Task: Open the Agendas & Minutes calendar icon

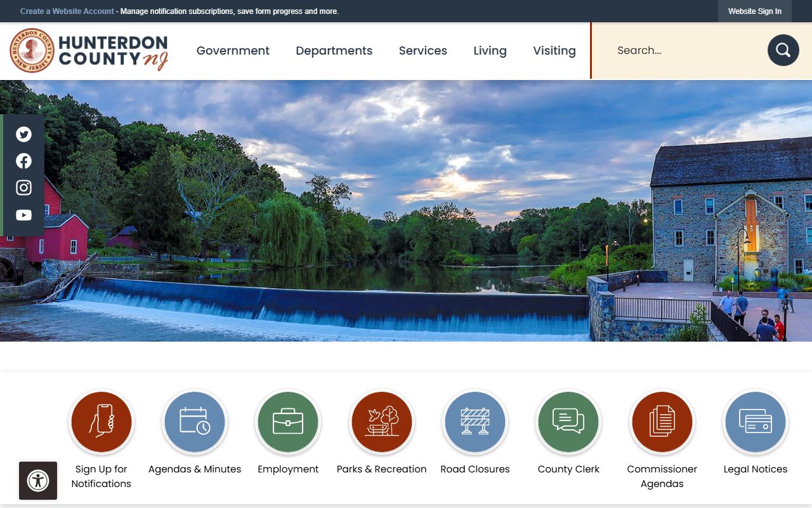Action: coord(195,422)
